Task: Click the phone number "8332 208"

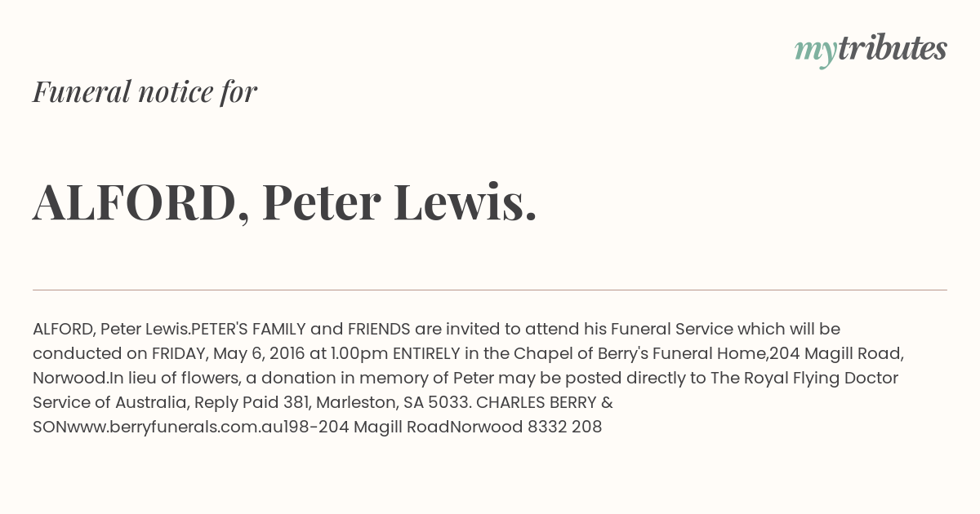Action: [x=564, y=427]
